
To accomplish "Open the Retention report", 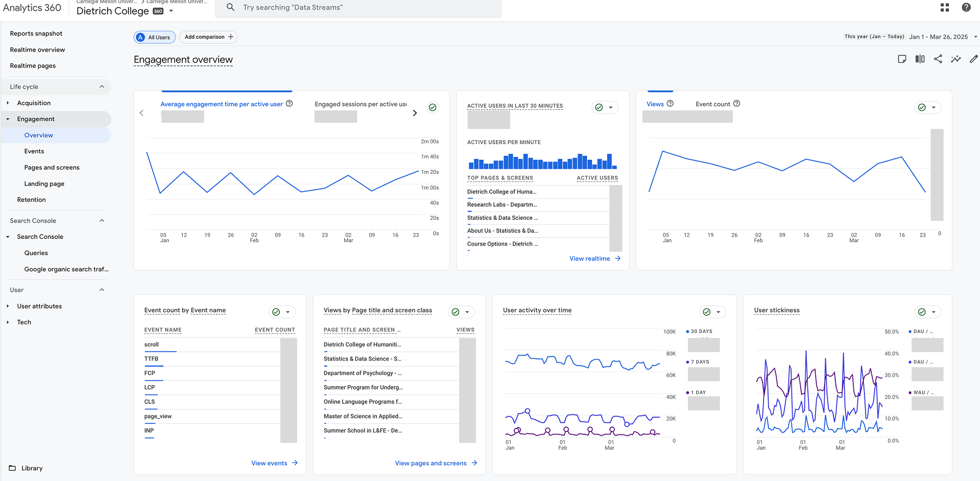I will (31, 200).
